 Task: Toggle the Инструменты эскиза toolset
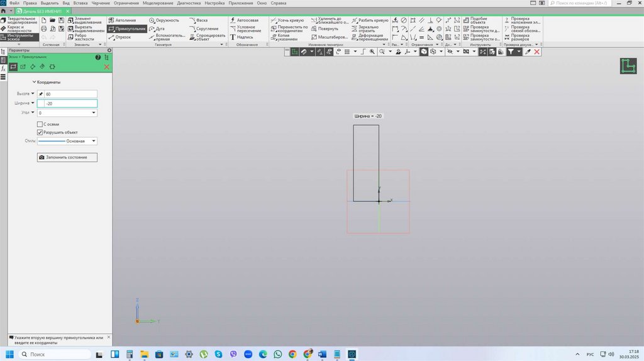click(x=19, y=37)
